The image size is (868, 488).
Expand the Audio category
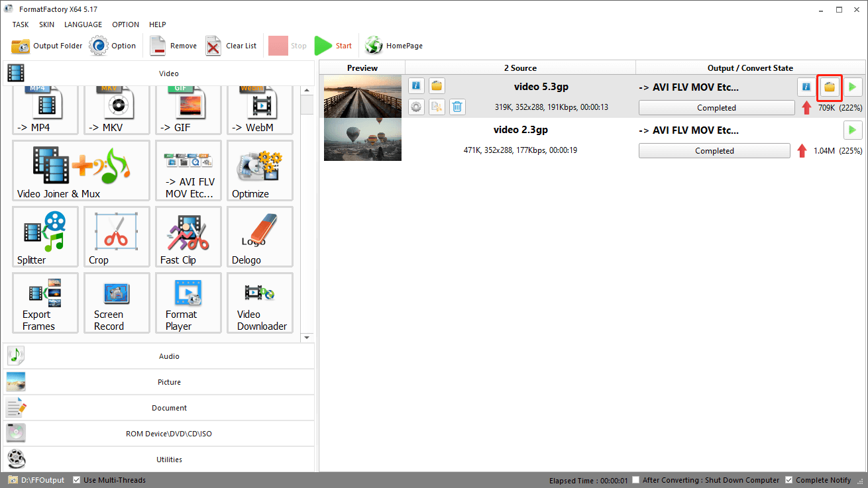point(159,356)
